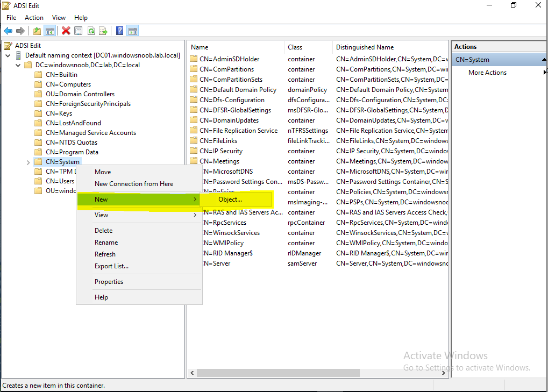Collapse the Default naming context node
This screenshot has width=548, height=392.
(8, 55)
